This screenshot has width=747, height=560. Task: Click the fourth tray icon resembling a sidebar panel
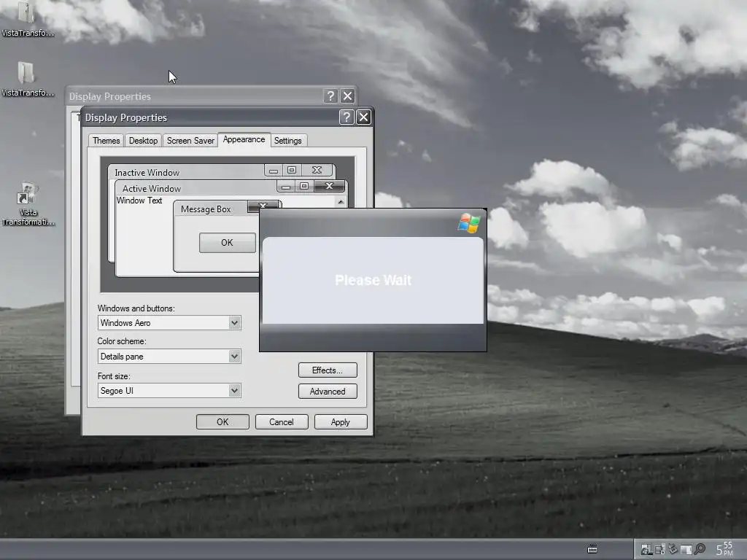pyautogui.click(x=686, y=550)
